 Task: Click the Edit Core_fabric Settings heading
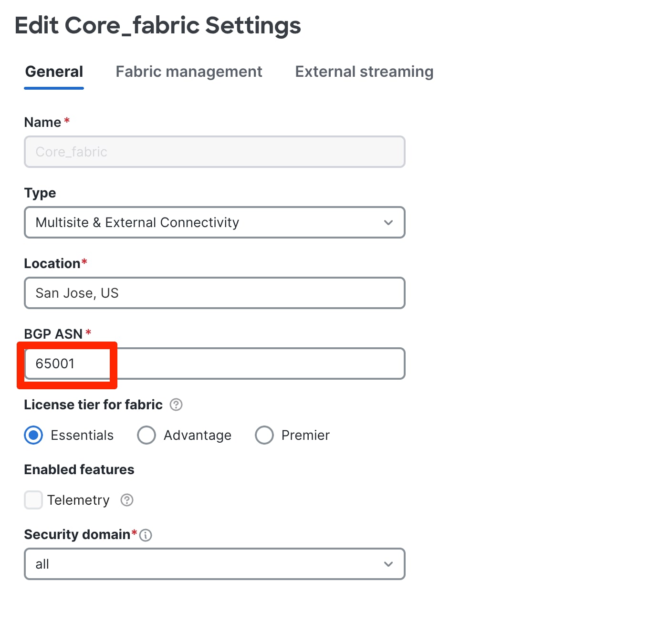point(157,25)
